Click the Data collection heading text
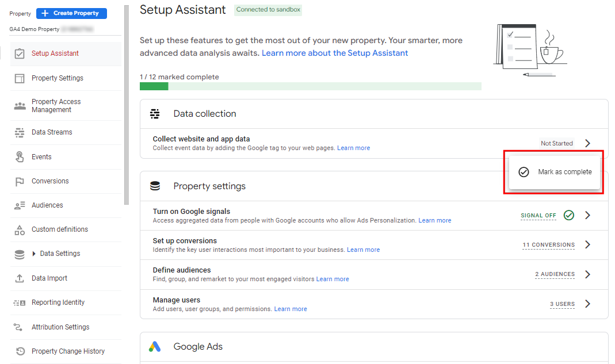 point(205,114)
